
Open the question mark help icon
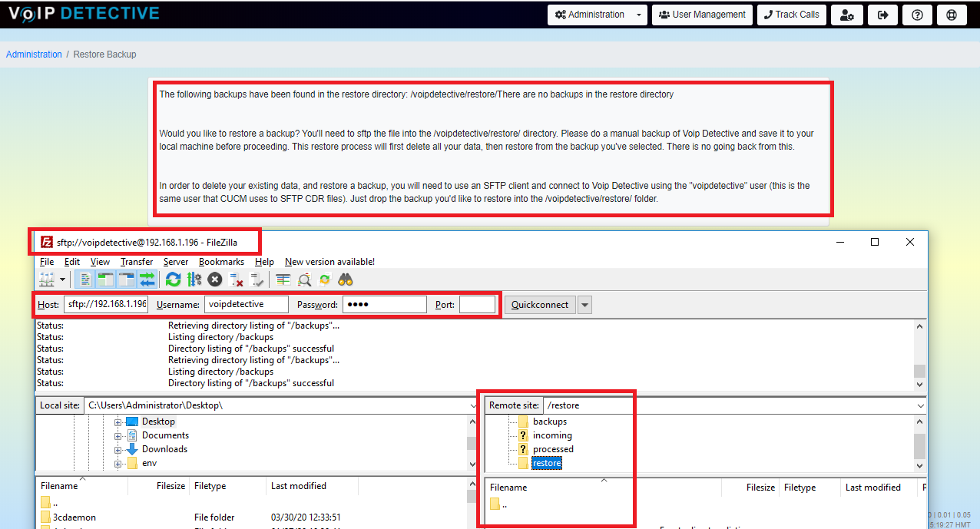(x=917, y=15)
